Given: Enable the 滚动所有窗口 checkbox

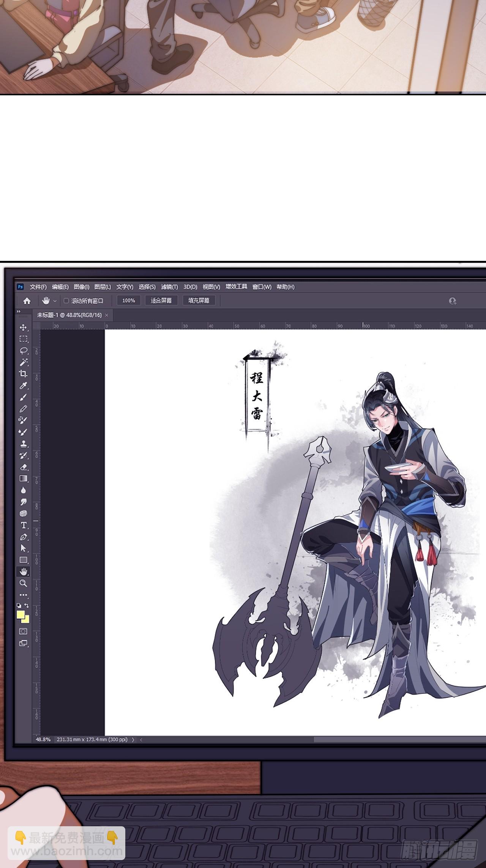Looking at the screenshot, I should coord(66,301).
